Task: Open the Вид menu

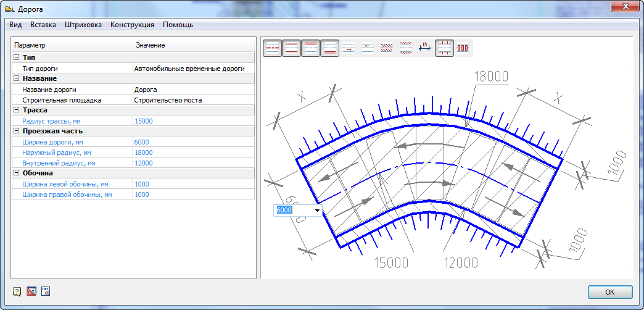Action: (15, 25)
